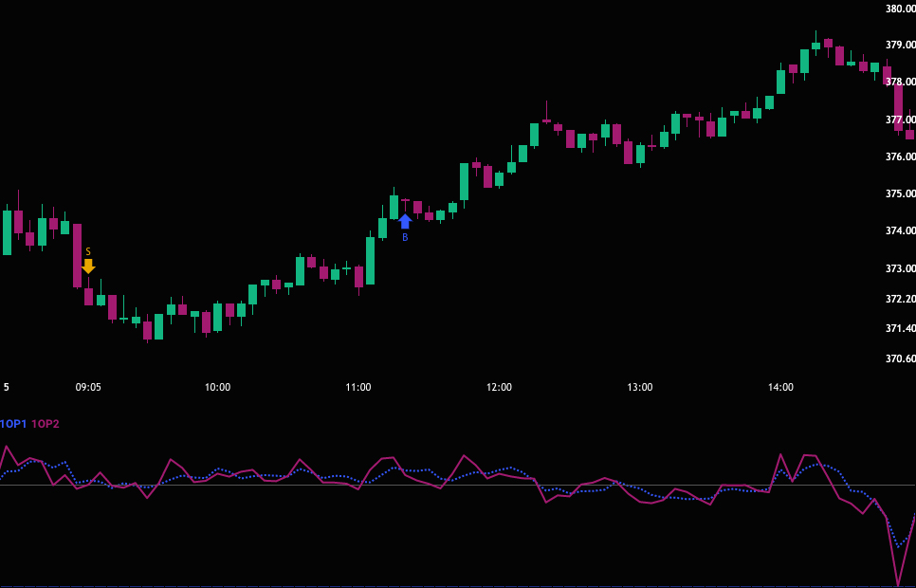Click the 378.00 price axis label
Image resolution: width=916 pixels, height=588 pixels.
[x=901, y=82]
